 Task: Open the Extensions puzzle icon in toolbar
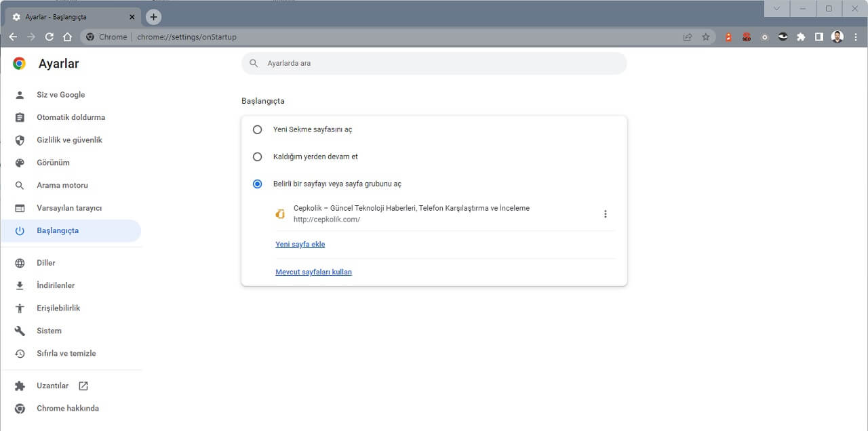click(801, 37)
